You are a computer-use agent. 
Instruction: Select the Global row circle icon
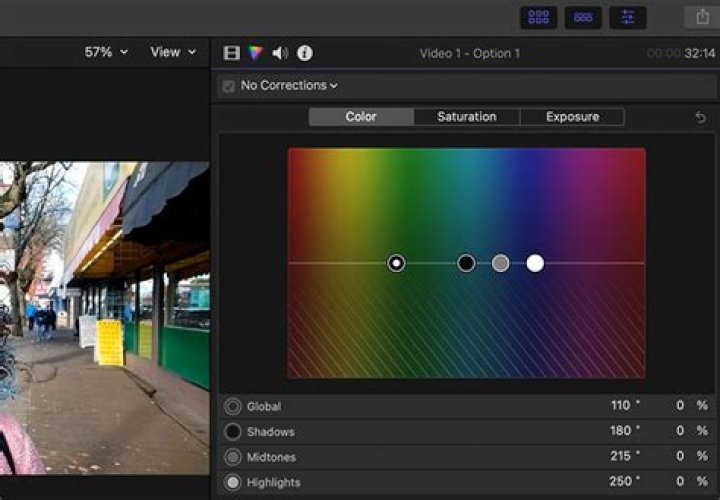coord(233,406)
